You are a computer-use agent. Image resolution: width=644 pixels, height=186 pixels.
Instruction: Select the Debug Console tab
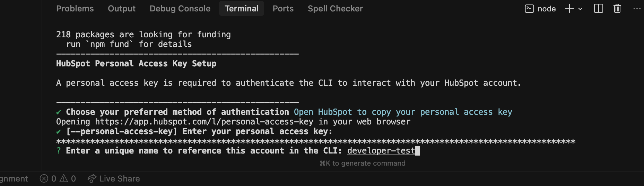click(180, 9)
